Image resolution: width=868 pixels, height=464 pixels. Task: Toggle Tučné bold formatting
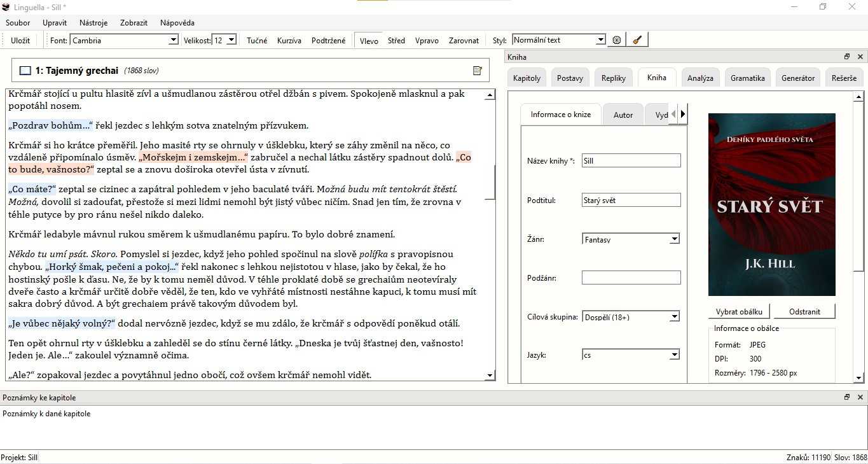click(257, 40)
